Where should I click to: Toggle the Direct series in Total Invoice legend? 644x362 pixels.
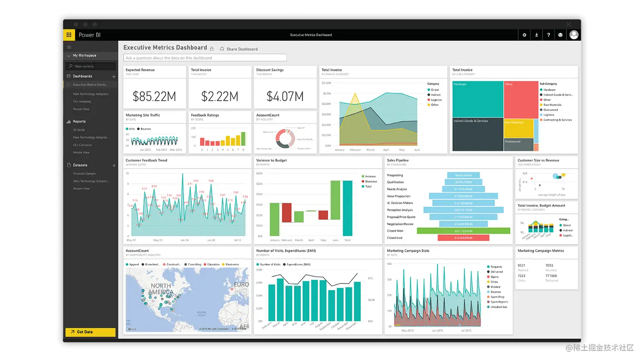tap(434, 90)
